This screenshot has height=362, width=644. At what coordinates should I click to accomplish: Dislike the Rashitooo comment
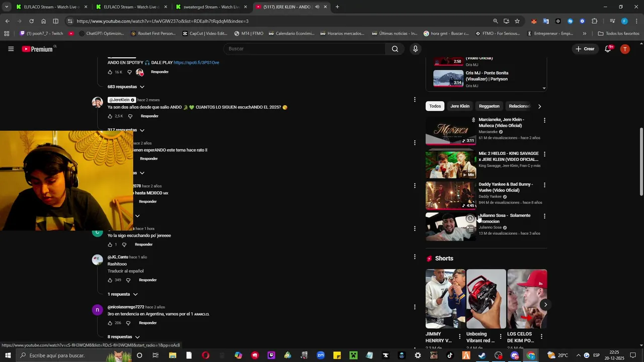(x=128, y=280)
